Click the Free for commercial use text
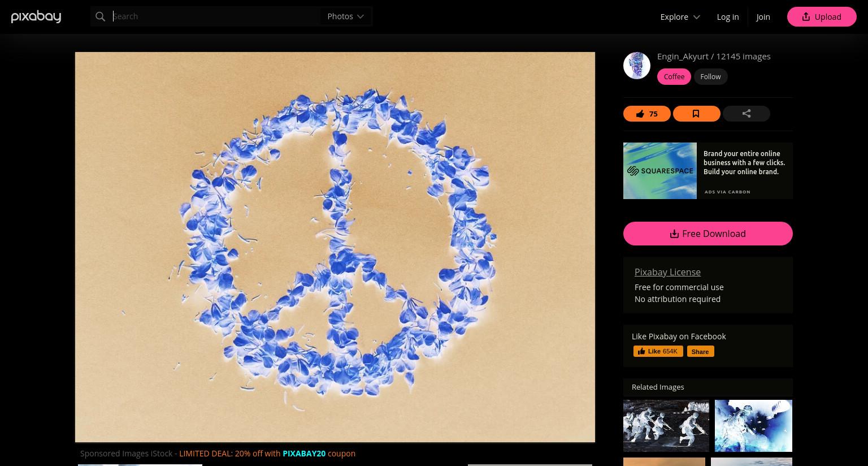Screen dimensions: 868x466 (679, 287)
